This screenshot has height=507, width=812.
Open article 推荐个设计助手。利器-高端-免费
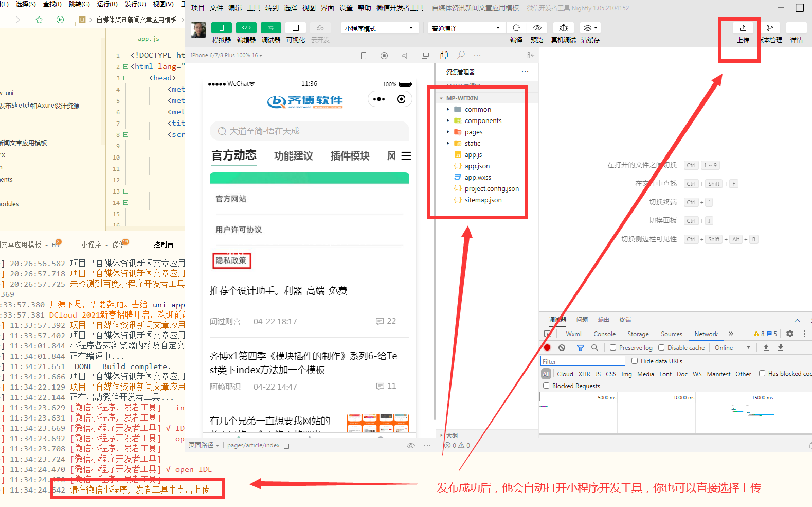(278, 291)
